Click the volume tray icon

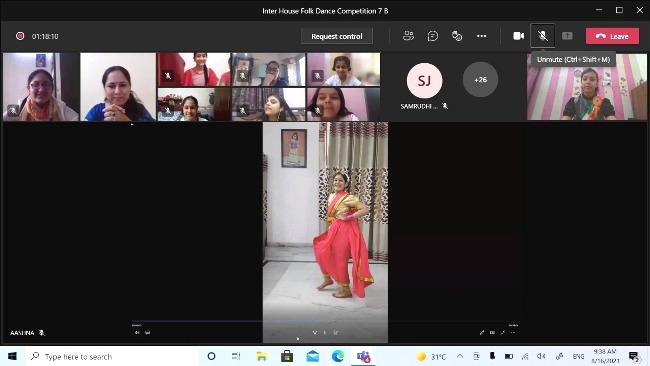[541, 356]
